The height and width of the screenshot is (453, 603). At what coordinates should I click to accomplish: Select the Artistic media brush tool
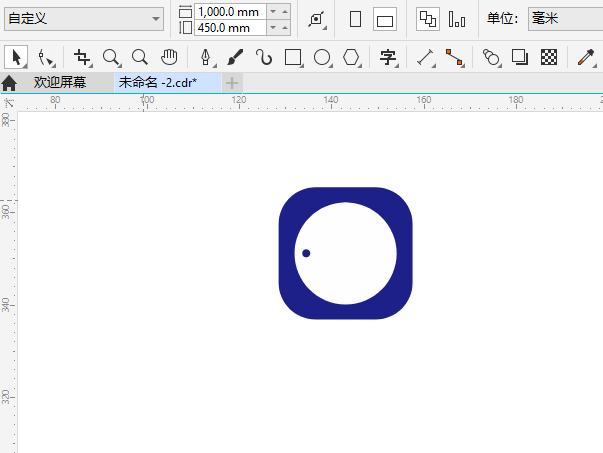[x=235, y=57]
